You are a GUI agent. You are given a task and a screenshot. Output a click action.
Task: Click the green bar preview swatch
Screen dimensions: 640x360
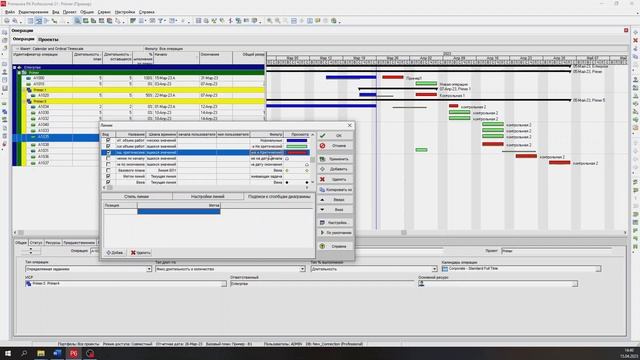[297, 146]
